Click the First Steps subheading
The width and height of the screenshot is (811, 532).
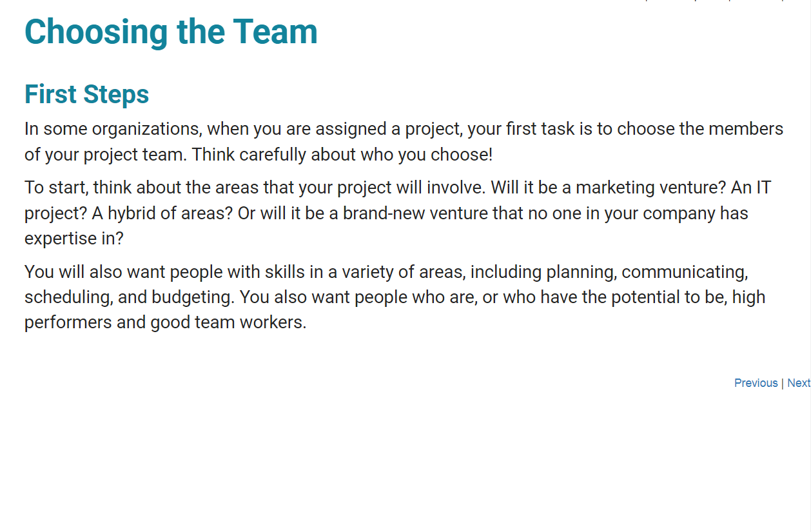[86, 94]
